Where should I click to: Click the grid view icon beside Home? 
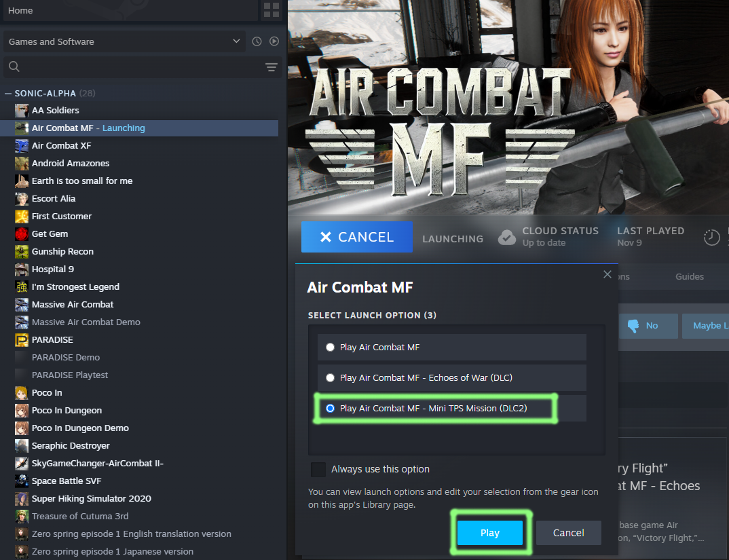271,10
